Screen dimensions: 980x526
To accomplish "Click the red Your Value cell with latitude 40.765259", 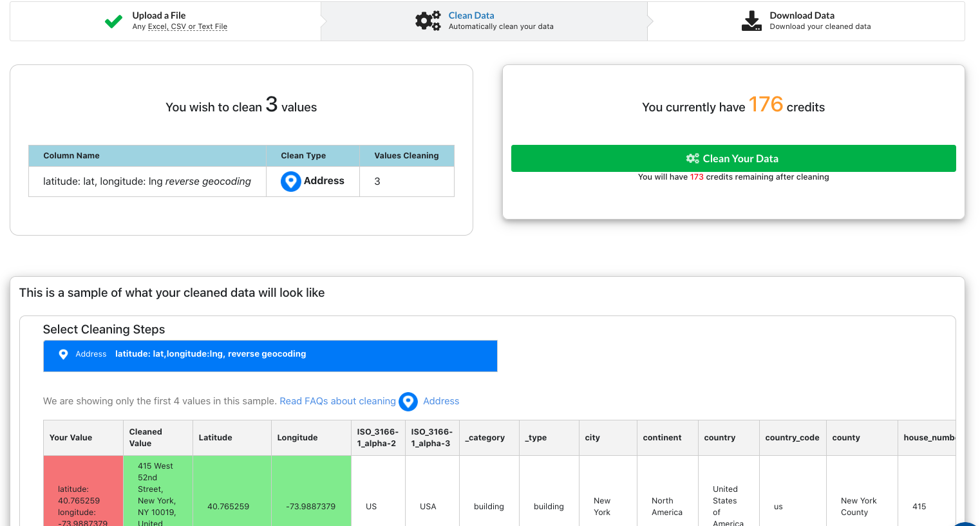I will point(83,491).
